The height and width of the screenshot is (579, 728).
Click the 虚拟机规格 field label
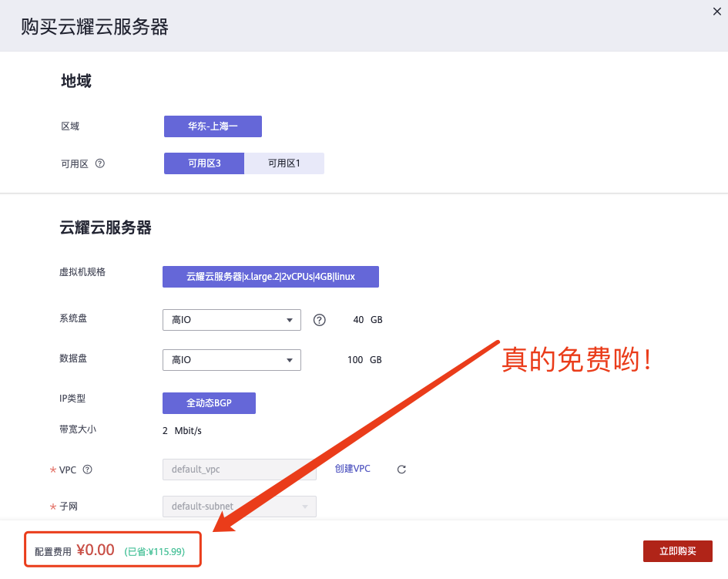click(x=82, y=272)
